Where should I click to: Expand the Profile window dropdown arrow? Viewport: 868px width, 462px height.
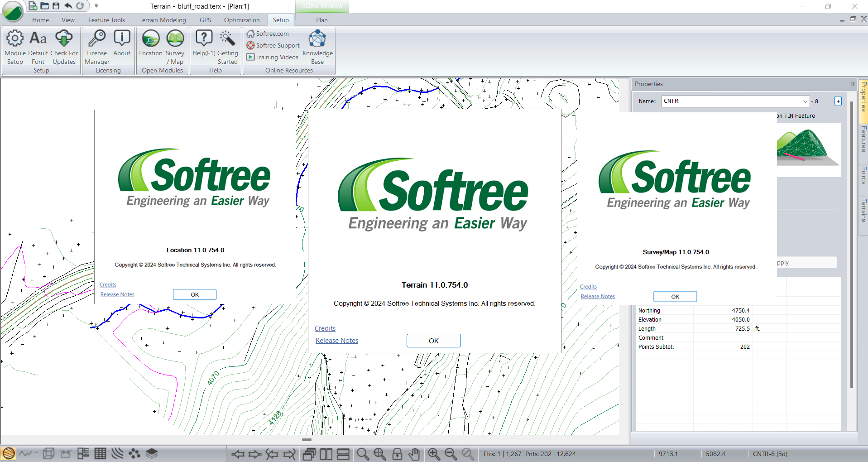(x=36, y=453)
